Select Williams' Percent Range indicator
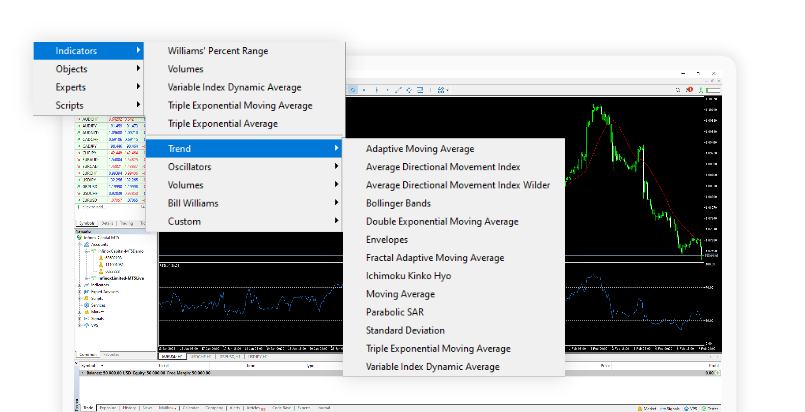The height and width of the screenshot is (412, 805). coord(218,51)
